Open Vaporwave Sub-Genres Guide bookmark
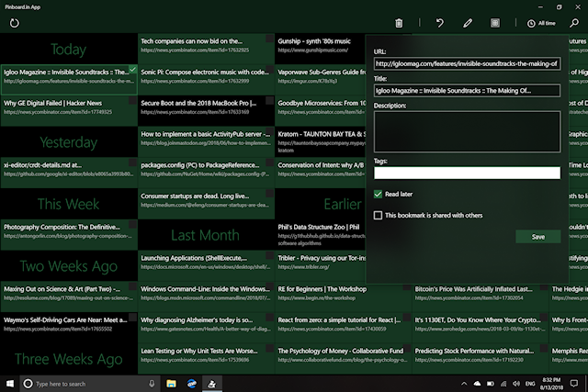Viewport: 588px width, 392px height. coord(320,80)
